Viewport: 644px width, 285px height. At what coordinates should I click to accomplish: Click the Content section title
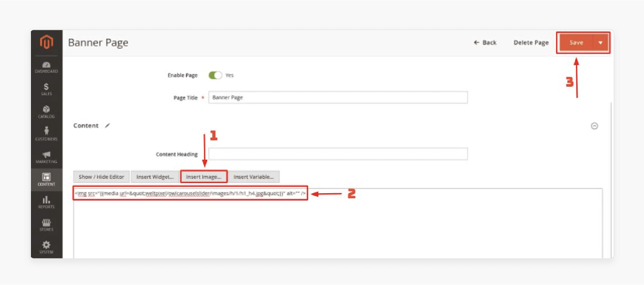pos(86,126)
